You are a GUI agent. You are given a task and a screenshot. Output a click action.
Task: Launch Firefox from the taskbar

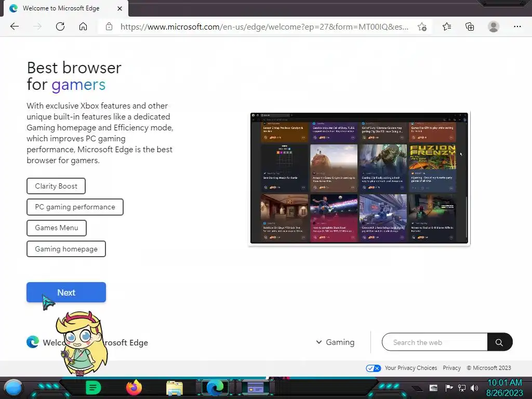pyautogui.click(x=134, y=388)
